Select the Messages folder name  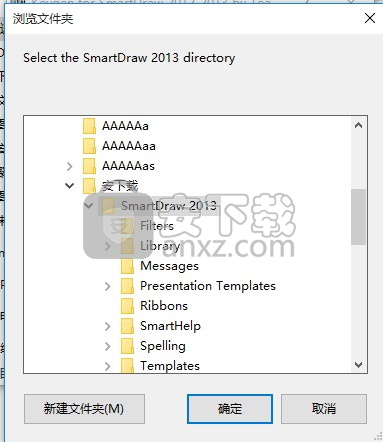point(169,266)
